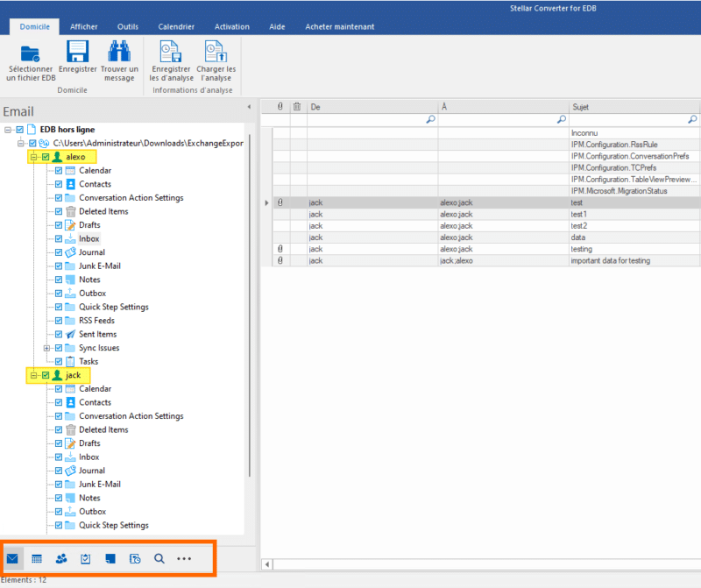Switch to the mail view icon

pos(13,558)
